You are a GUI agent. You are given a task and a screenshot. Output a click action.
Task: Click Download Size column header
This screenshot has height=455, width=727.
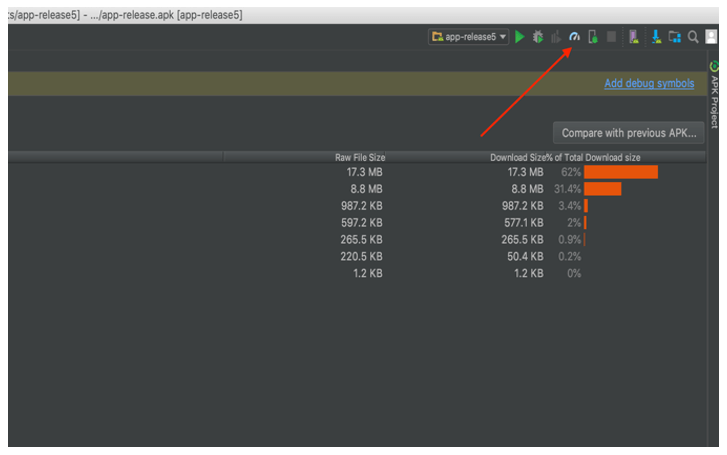[x=517, y=158]
